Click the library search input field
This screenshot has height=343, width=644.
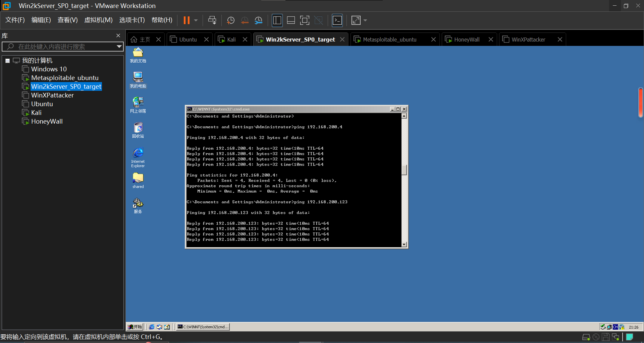(x=62, y=47)
